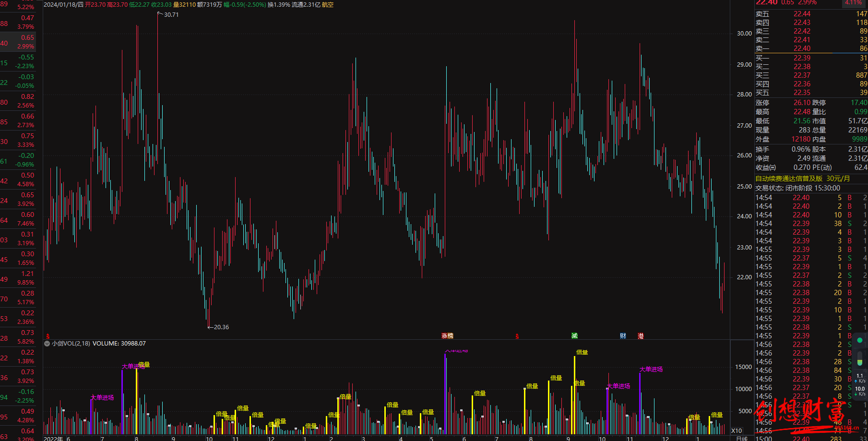This screenshot has width=868, height=441.
Task: Click the 内盘 9989 value
Action: click(x=860, y=139)
